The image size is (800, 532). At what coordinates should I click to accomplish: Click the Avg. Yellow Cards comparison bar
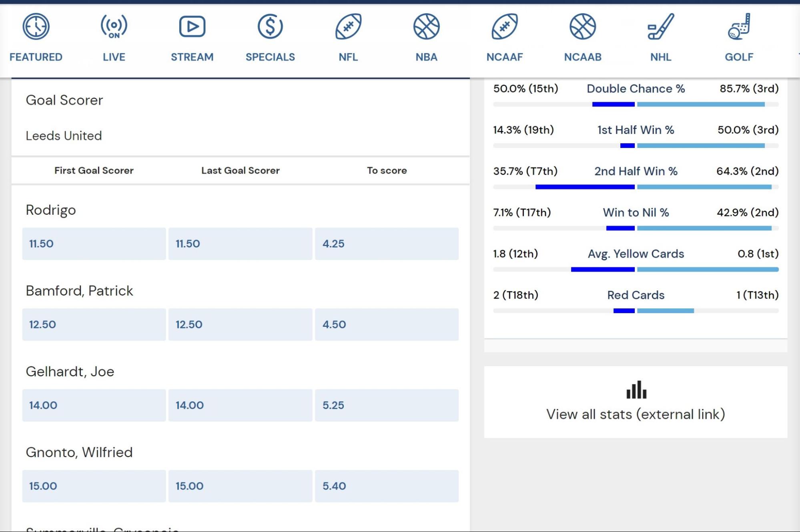636,270
